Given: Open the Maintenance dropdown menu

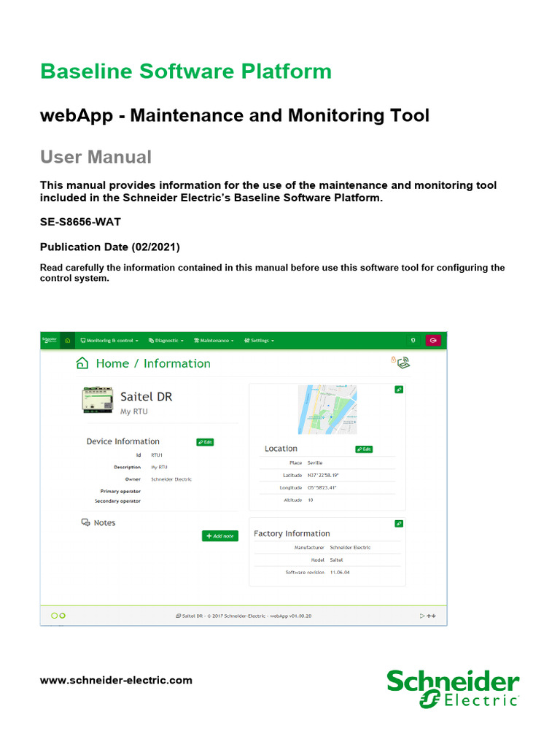Looking at the screenshot, I should pyautogui.click(x=214, y=341).
